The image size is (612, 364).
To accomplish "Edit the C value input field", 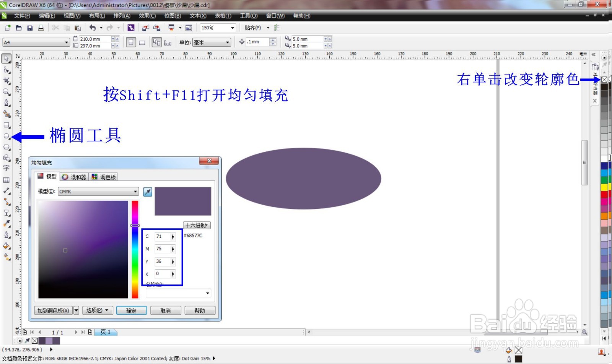I will click(163, 236).
